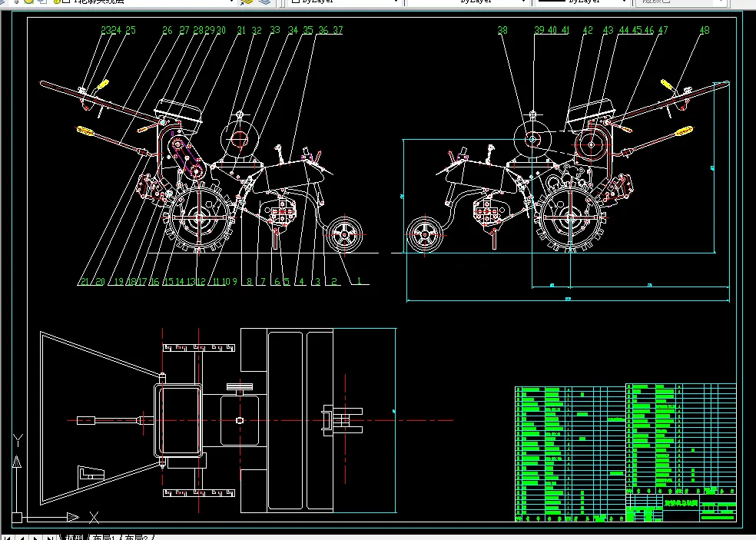Select callout number 4
Viewport: 756px width, 540px height.
click(302, 282)
